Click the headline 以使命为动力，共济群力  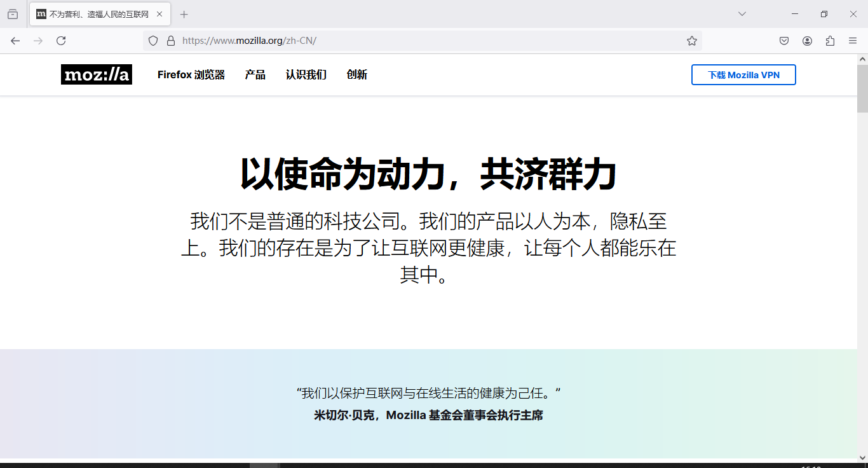coord(428,174)
